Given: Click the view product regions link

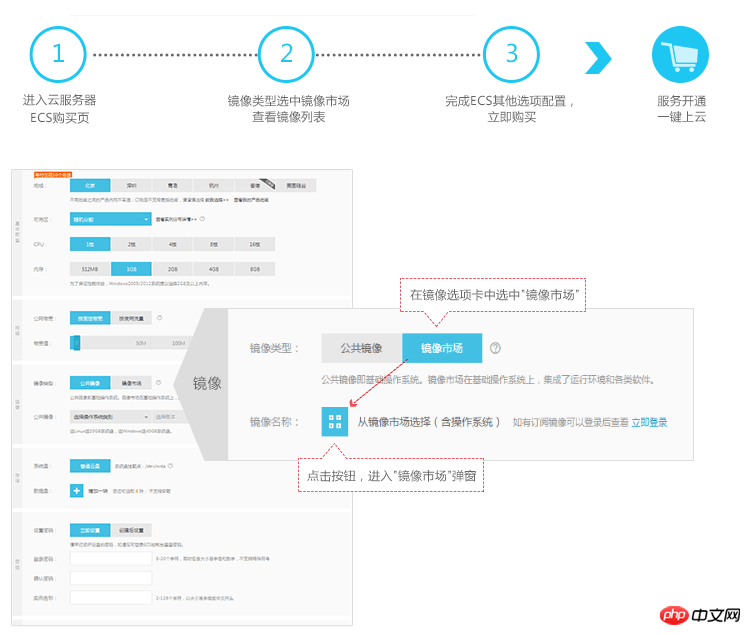Looking at the screenshot, I should [251, 200].
